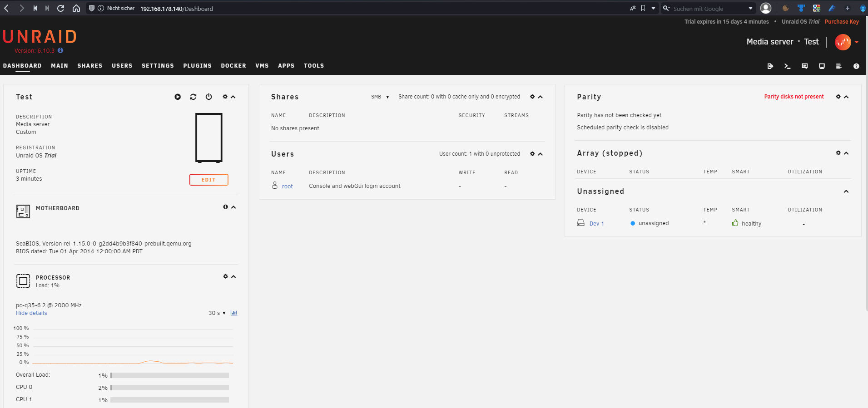Collapse the Array (stopped) section
Screen dimensions: 868x408
click(846, 153)
